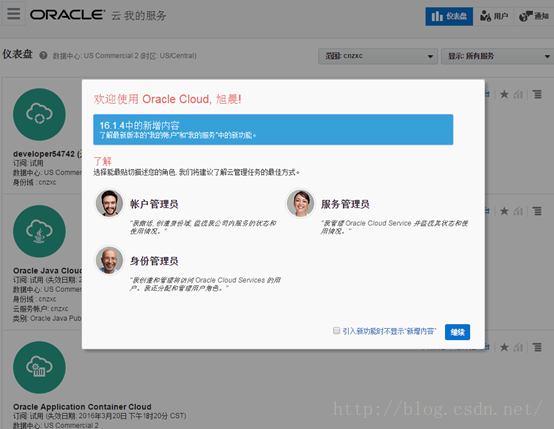554x429 pixels.
Task: Click the Oracle Java Cloud service icon
Action: pyautogui.click(x=39, y=231)
